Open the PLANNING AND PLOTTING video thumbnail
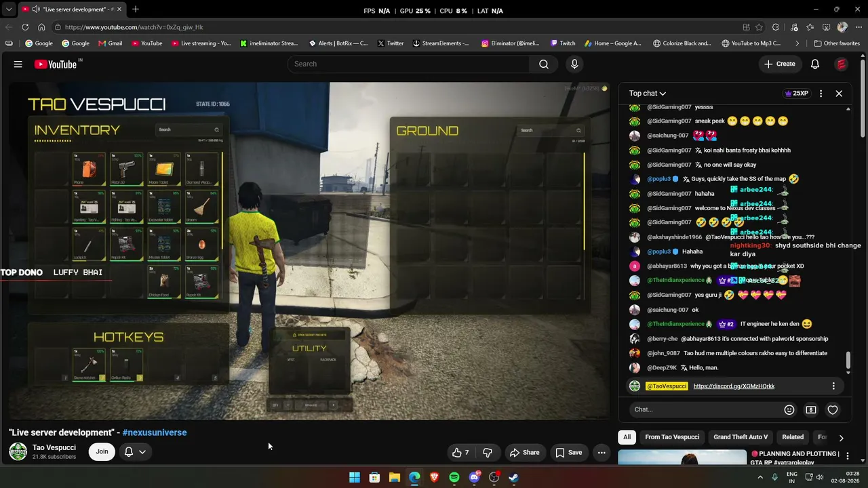The width and height of the screenshot is (868, 488). (682, 457)
